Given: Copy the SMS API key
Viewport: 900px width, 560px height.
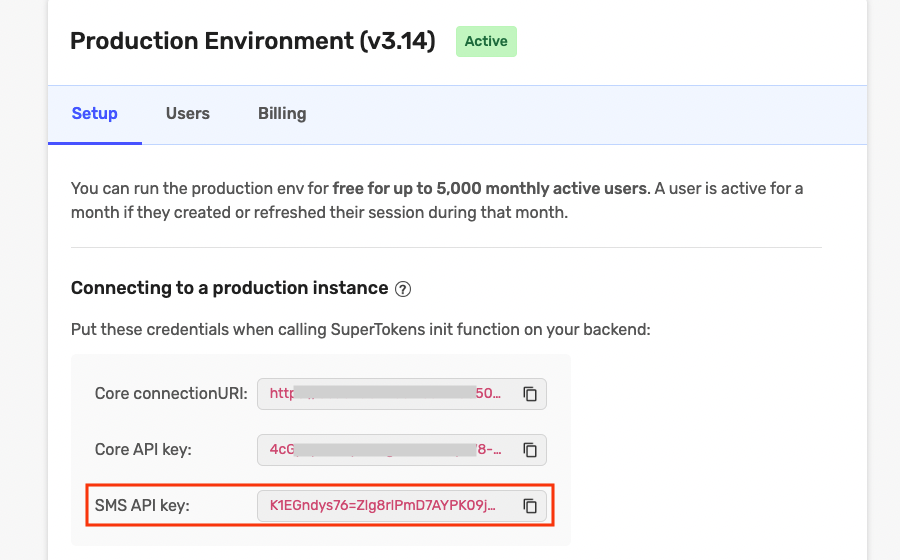Looking at the screenshot, I should pos(530,506).
